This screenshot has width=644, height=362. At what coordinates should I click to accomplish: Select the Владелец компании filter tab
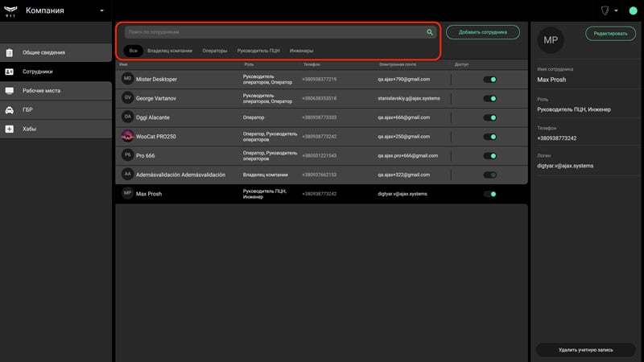pyautogui.click(x=170, y=51)
